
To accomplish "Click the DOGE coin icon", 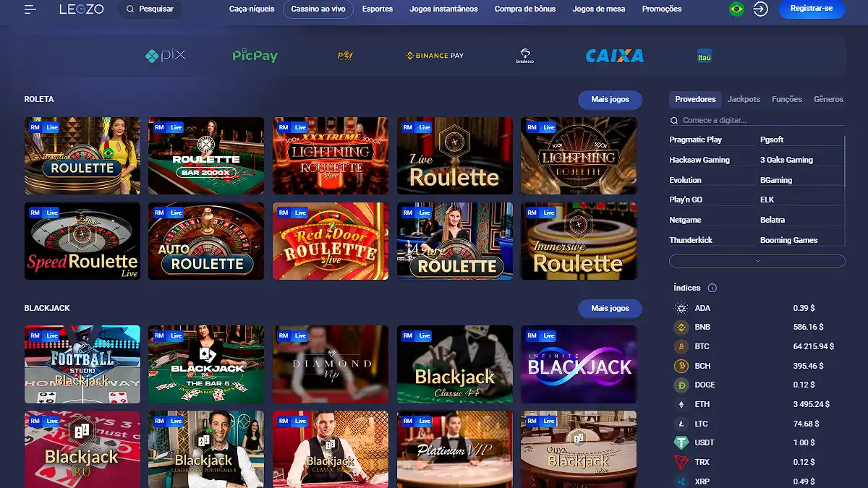I will click(x=681, y=385).
